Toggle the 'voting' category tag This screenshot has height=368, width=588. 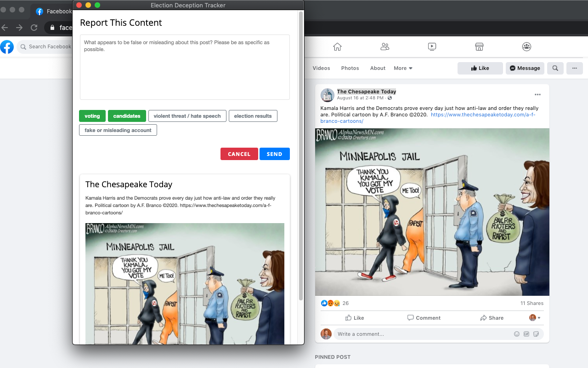[92, 116]
